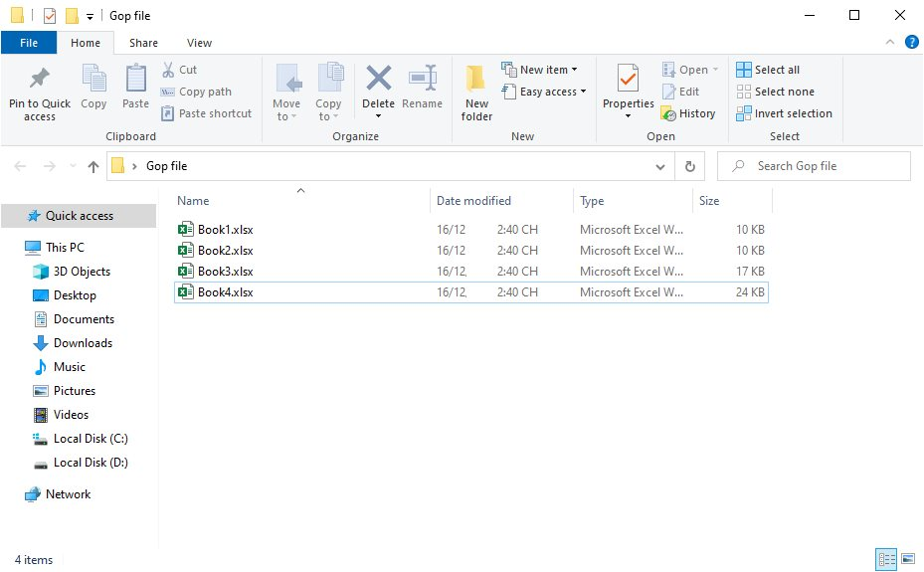Viewport: 924px width, 572px height.
Task: Open file History
Action: 688,113
